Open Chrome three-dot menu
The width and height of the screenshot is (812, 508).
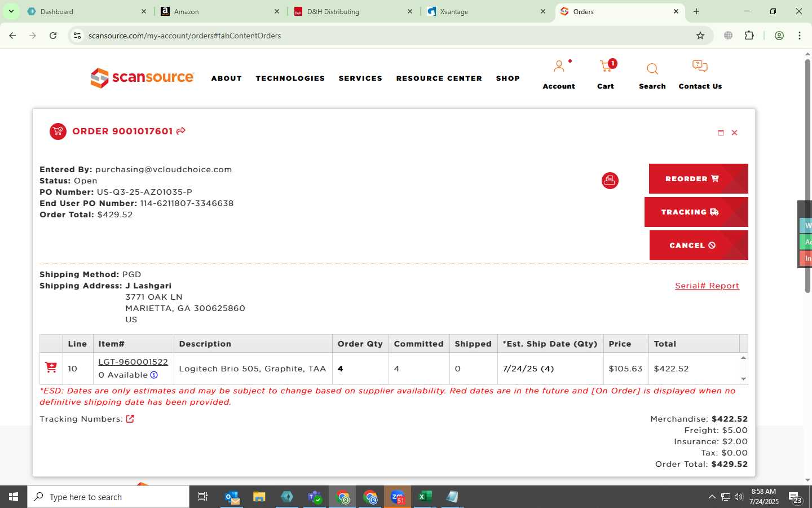(800, 36)
